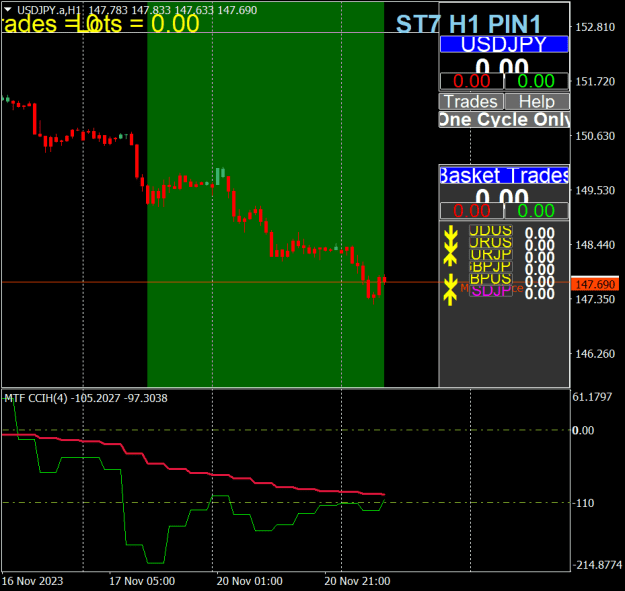Click the red 0.00 box under USDJPY
Screen dimensions: 625x591
[x=472, y=81]
